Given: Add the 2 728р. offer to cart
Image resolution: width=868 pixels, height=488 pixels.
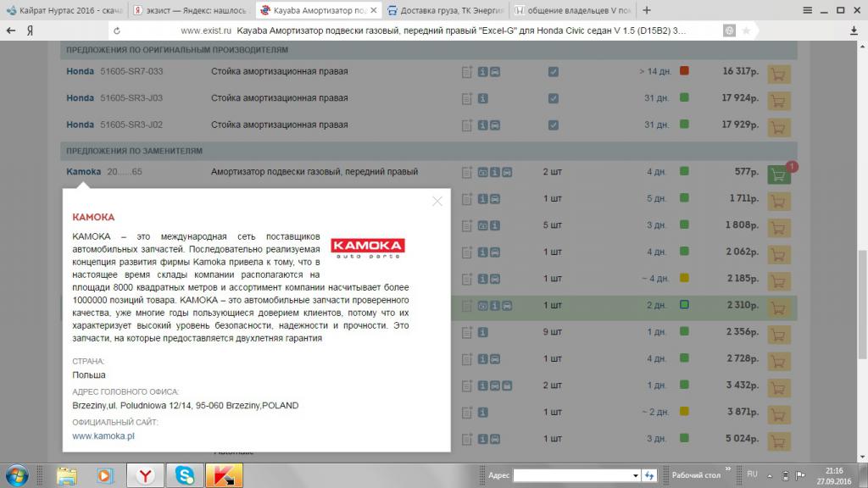Looking at the screenshot, I should pos(778,362).
